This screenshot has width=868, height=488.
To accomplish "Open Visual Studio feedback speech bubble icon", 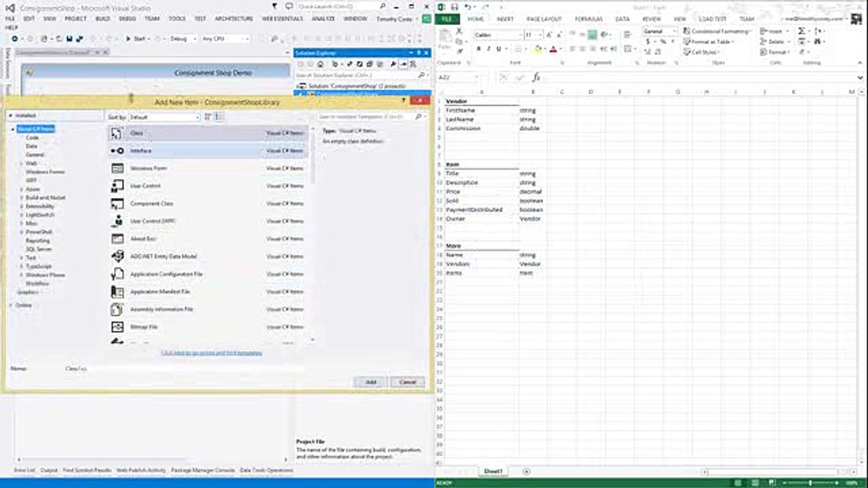I will point(290,6).
